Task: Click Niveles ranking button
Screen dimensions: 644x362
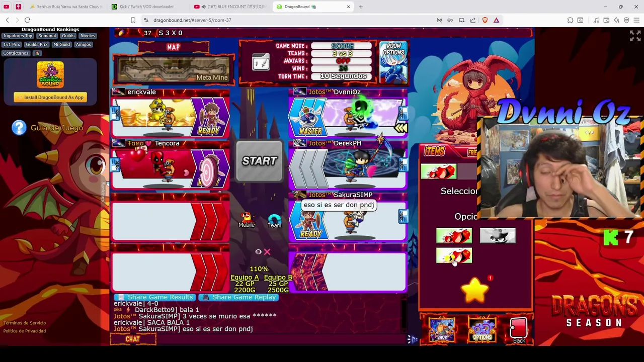Action: coord(88,36)
